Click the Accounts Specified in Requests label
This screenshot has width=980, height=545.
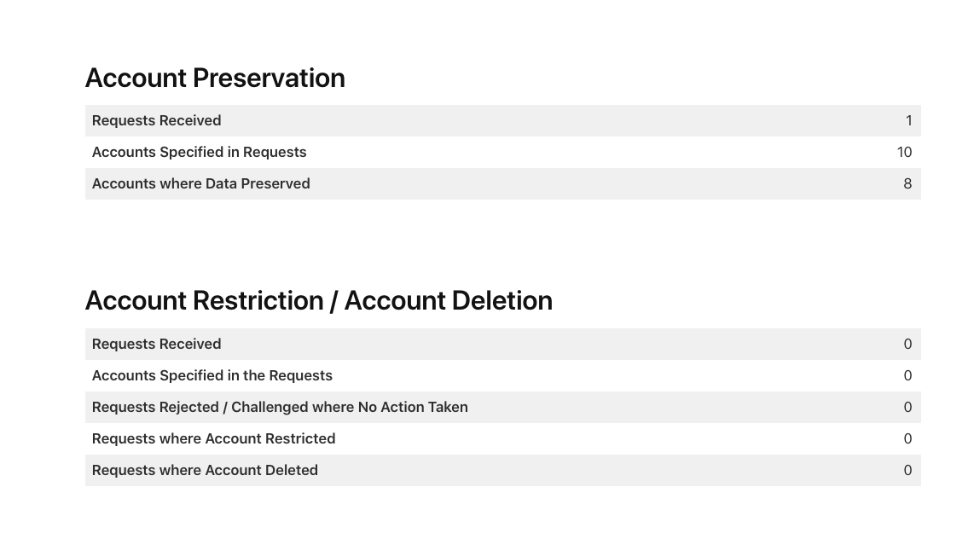pos(199,152)
